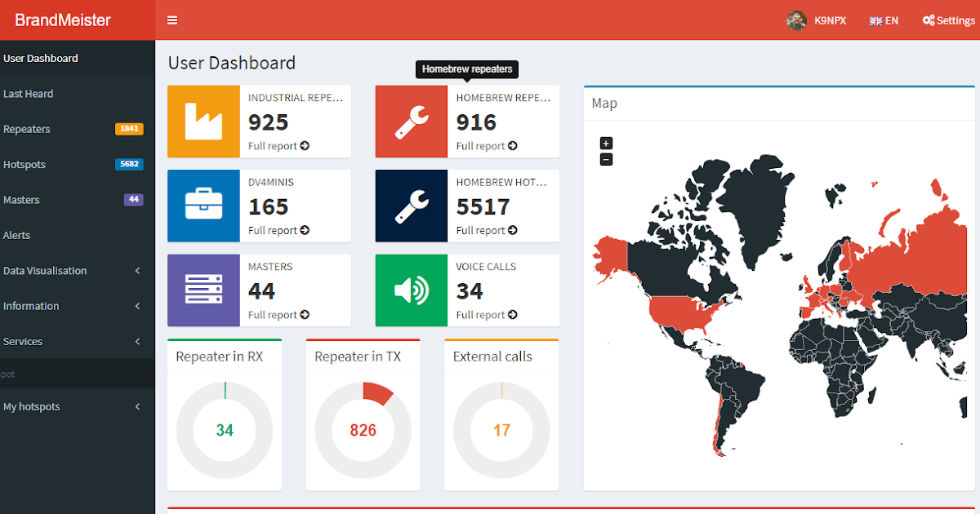980x514 pixels.
Task: Click the homebrew hotspots wrench icon
Action: (x=411, y=206)
